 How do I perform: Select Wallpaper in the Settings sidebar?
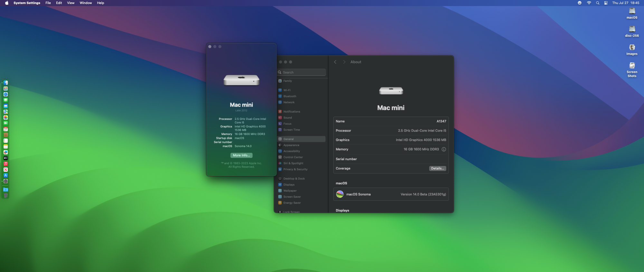pos(302,191)
